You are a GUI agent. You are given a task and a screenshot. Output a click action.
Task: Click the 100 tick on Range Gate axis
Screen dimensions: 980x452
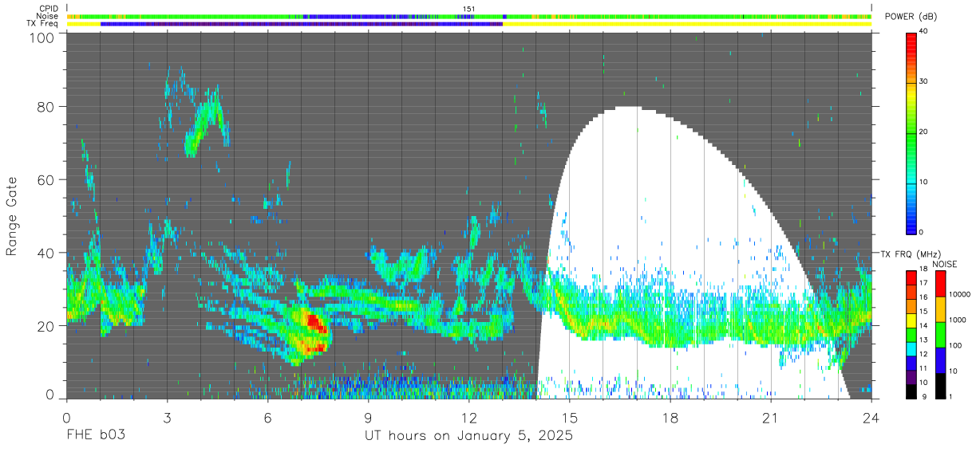41,37
